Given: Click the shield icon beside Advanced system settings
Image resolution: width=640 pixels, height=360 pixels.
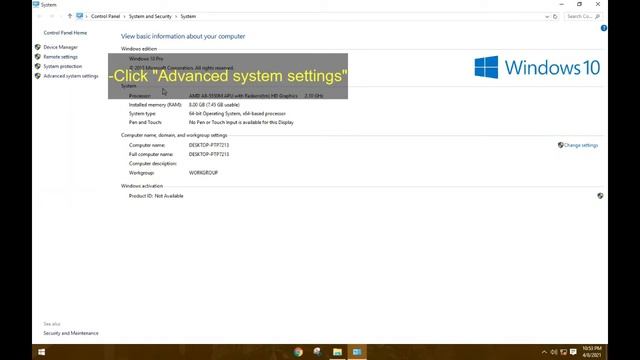Looking at the screenshot, I should point(38,76).
